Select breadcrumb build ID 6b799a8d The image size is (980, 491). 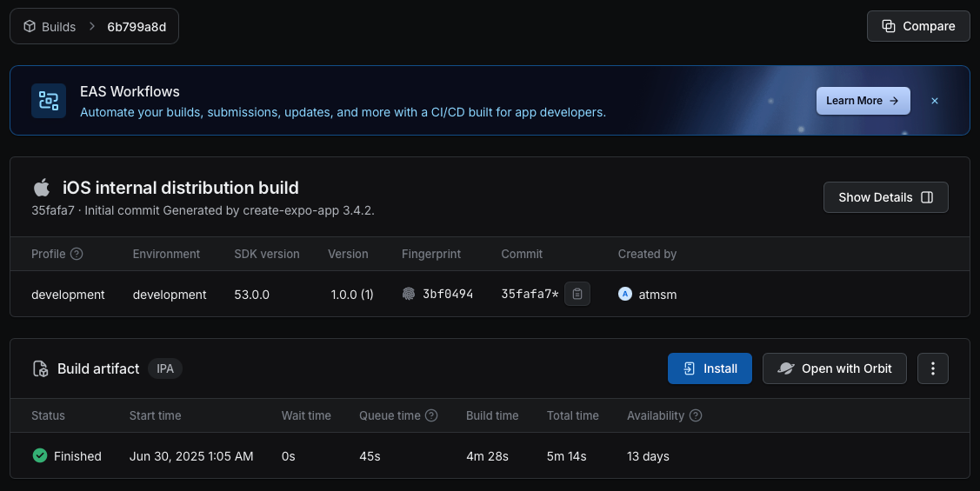pos(137,27)
